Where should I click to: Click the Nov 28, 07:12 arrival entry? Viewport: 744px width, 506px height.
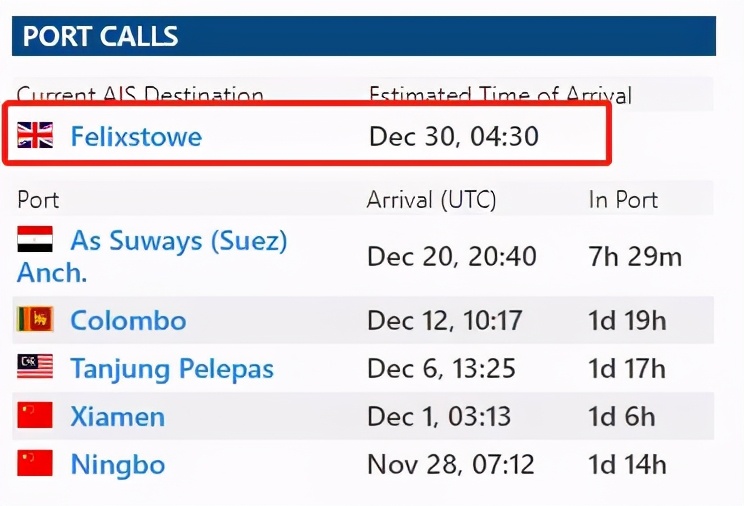coord(451,464)
